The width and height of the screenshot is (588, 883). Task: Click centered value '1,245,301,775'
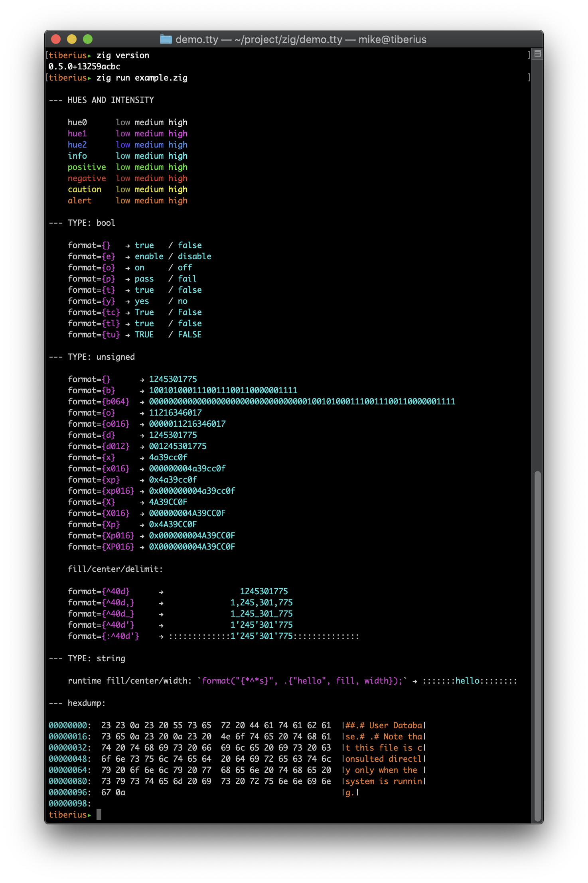coord(262,603)
